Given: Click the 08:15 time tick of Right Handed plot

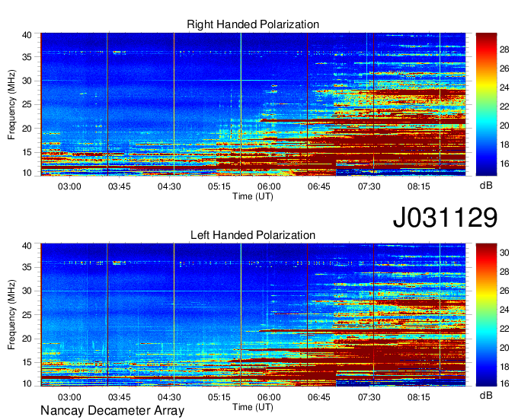Looking at the screenshot, I should [x=418, y=186].
